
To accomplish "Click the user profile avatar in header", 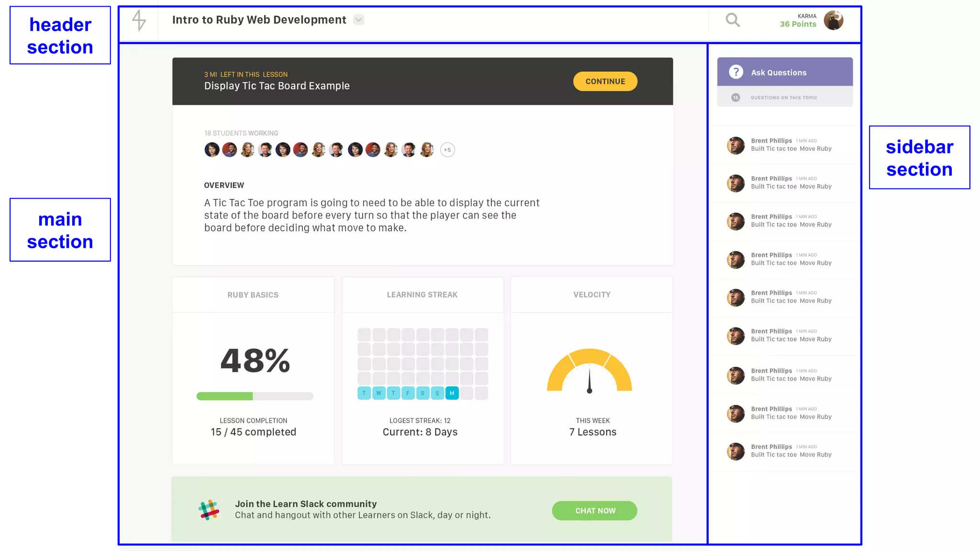I will [x=833, y=21].
